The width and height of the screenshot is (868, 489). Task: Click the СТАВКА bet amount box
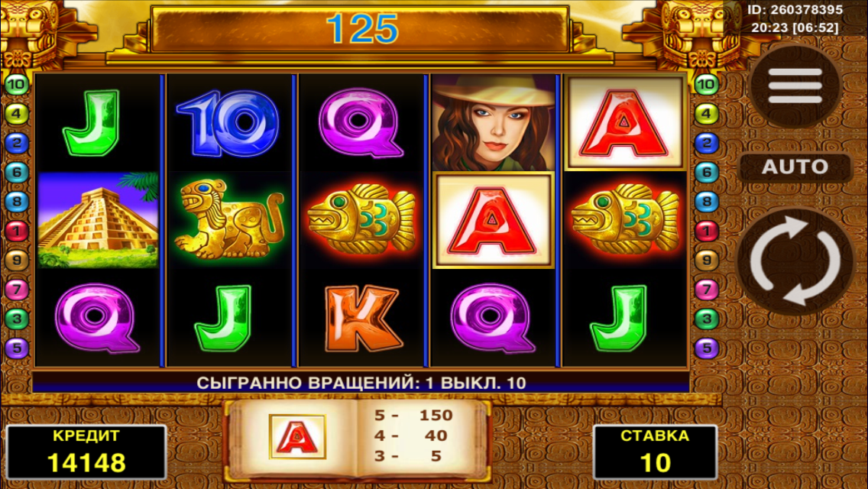click(x=655, y=452)
